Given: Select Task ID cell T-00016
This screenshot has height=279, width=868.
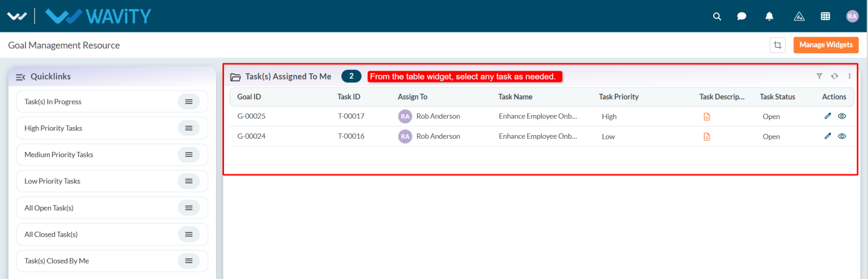Looking at the screenshot, I should (x=351, y=136).
